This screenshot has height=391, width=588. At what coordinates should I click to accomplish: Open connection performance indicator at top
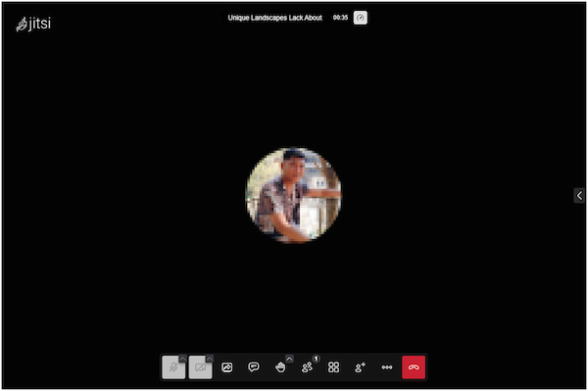361,18
